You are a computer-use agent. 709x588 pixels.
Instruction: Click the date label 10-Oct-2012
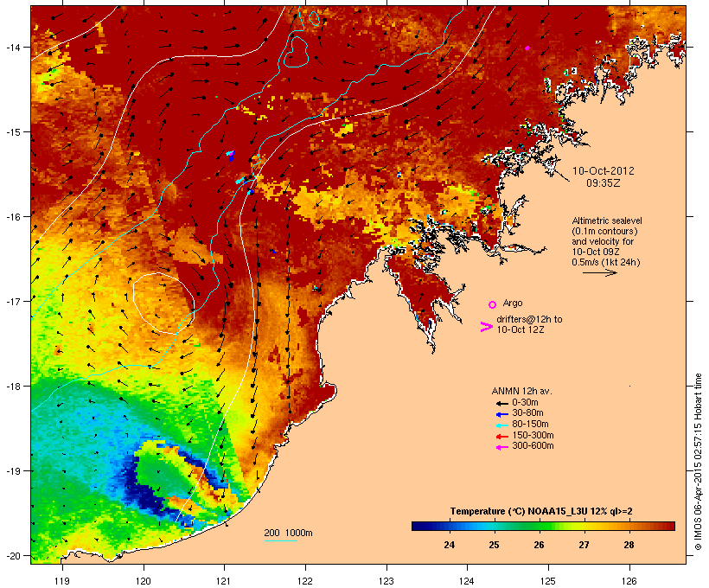point(604,171)
